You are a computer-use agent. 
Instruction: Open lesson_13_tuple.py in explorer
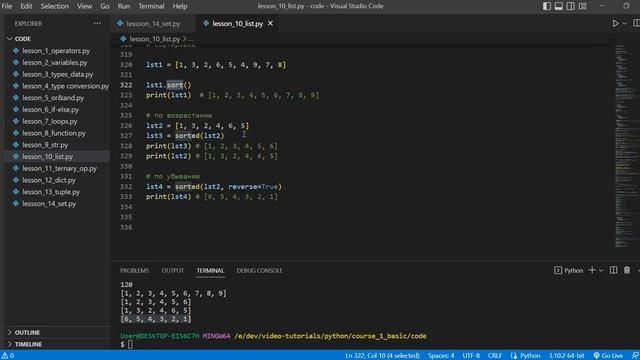pyautogui.click(x=51, y=192)
